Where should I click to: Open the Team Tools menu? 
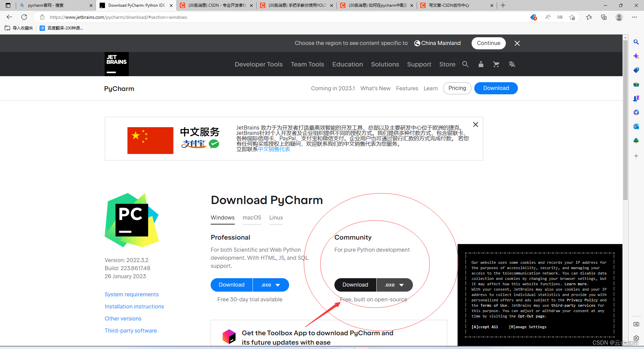(307, 64)
